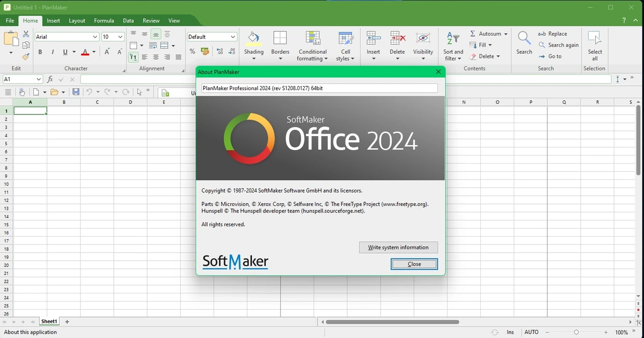This screenshot has width=644, height=338.
Task: Apply percent number format
Action: point(193,52)
